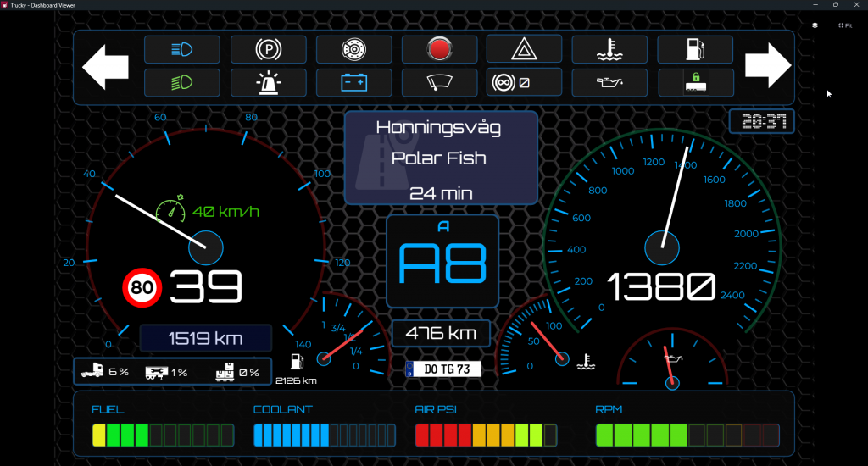
Task: Toggle the green low beam indicator
Action: pos(182,83)
